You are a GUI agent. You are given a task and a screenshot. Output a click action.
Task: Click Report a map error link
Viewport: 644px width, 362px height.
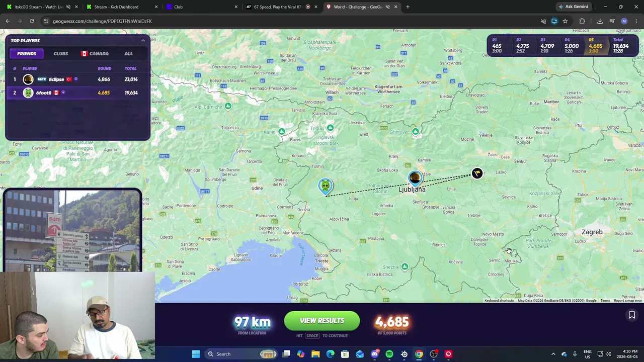627,301
